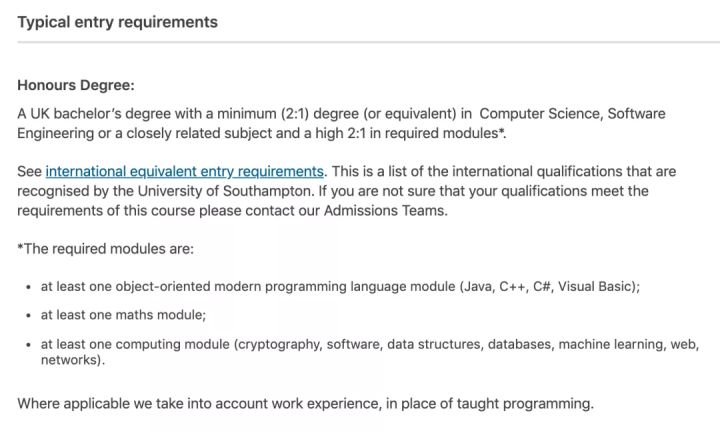The height and width of the screenshot is (431, 720).
Task: Click the Typical entry requirements heading
Action: 118,22
